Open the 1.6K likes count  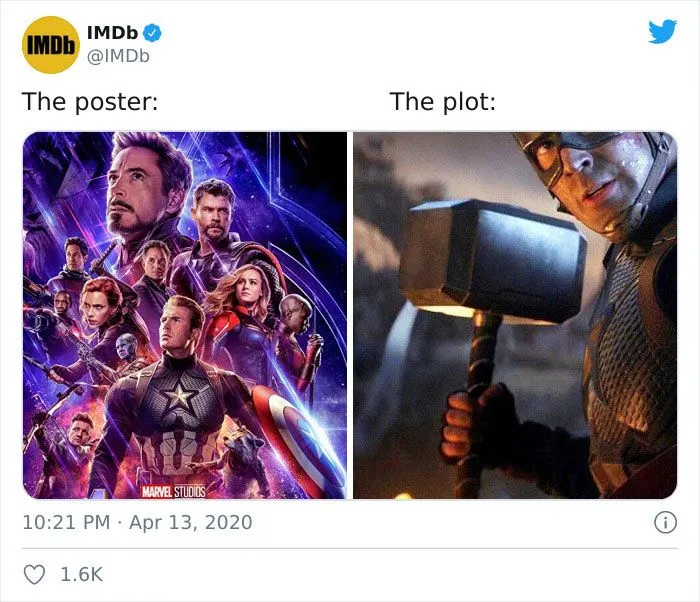pyautogui.click(x=81, y=574)
